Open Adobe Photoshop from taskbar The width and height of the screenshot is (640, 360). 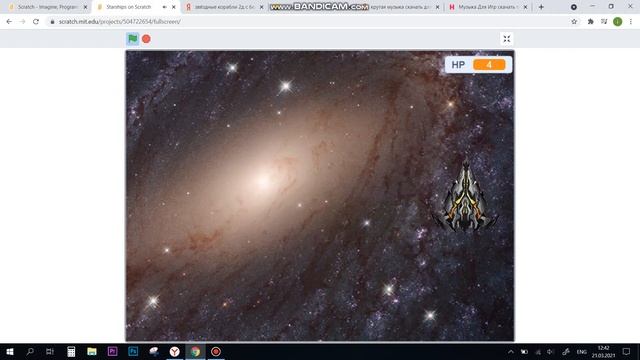(x=133, y=351)
